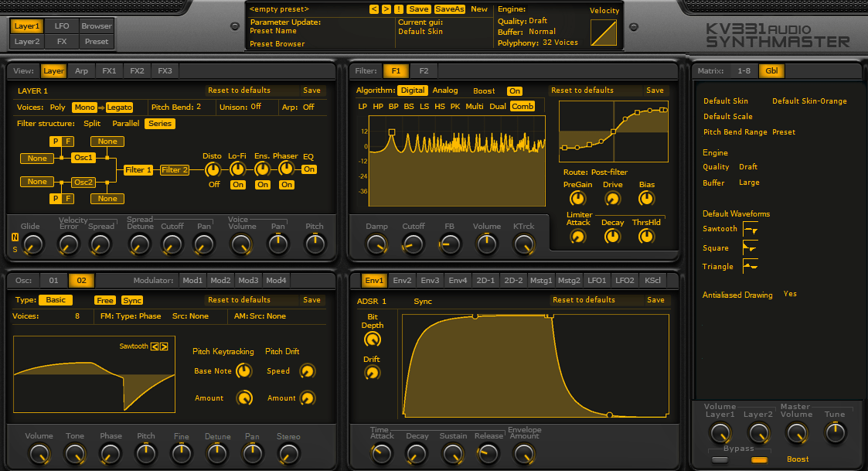Select oscillator 01 tab
The height and width of the screenshot is (471, 868).
53,281
